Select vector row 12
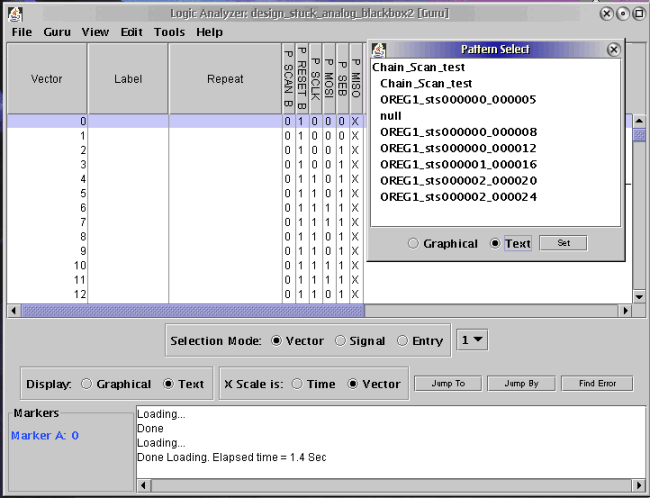Viewport: 650px width, 498px height. 185,294
